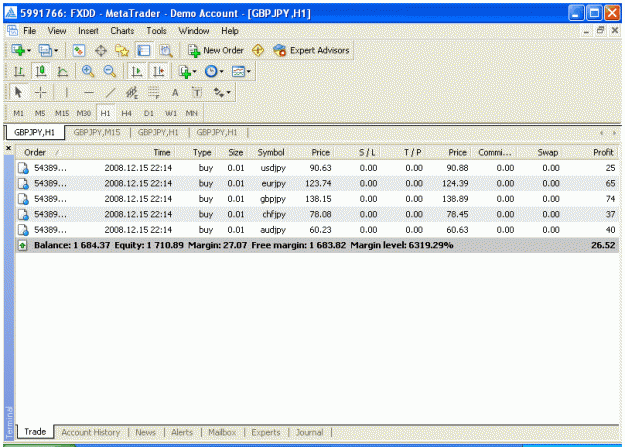Open the Charts menu

coord(122,31)
